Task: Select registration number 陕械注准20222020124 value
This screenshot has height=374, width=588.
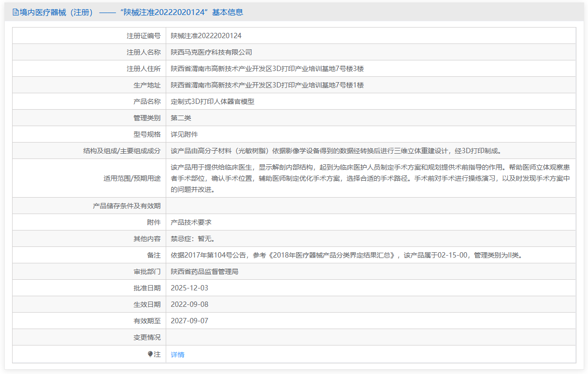Action: coord(206,36)
